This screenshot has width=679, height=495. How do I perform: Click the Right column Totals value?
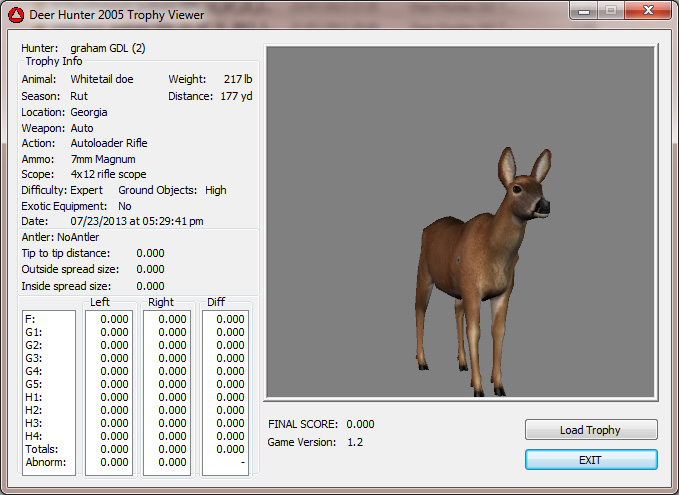point(172,449)
